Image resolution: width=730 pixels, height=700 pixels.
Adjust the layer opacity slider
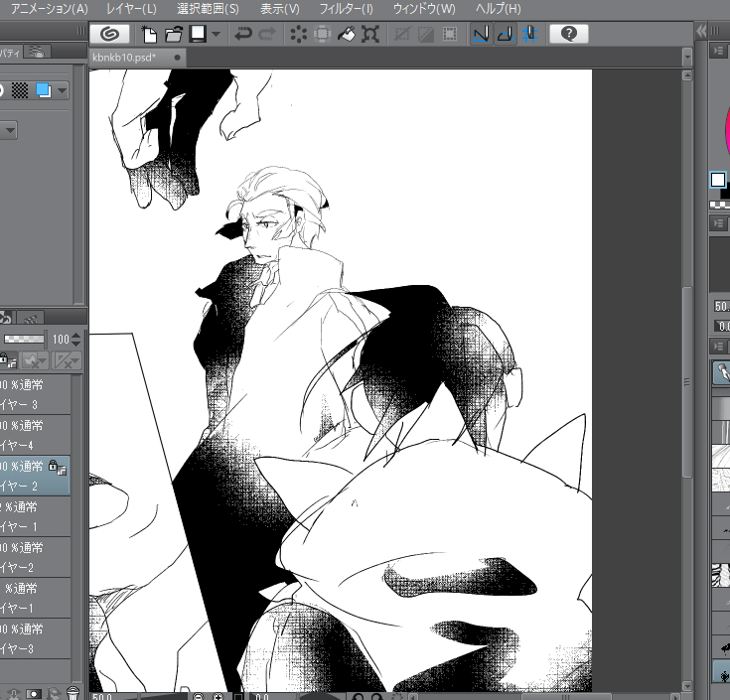pos(24,339)
